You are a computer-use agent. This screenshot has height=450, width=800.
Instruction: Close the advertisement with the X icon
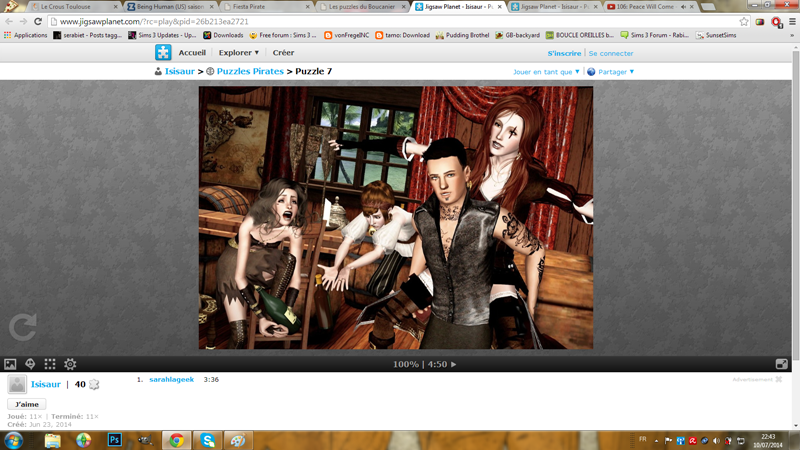point(779,379)
